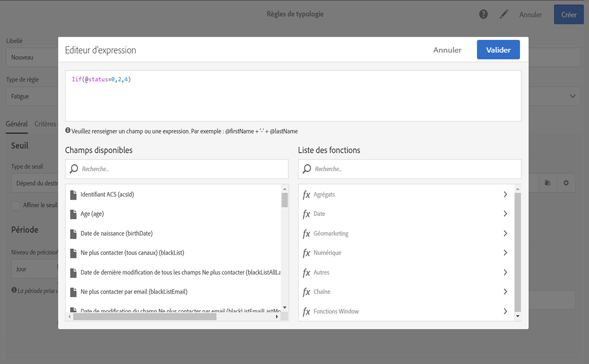Click the fx icon beside Agrégats
Viewport: 589px width, 364px height.
pos(306,195)
